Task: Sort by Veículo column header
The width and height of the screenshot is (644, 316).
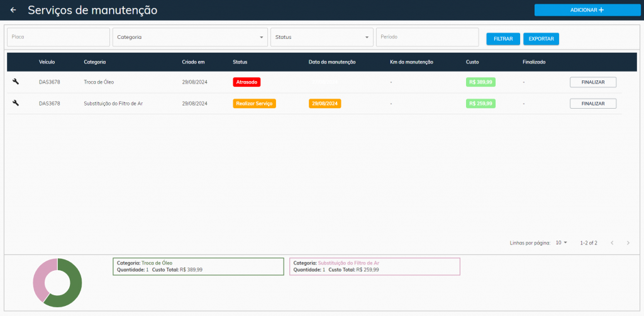Action: 47,62
